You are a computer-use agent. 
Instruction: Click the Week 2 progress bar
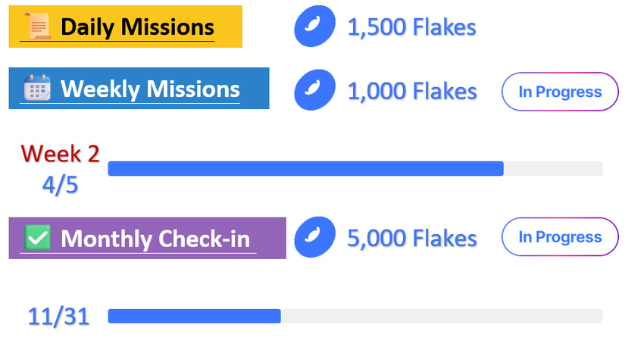355,168
